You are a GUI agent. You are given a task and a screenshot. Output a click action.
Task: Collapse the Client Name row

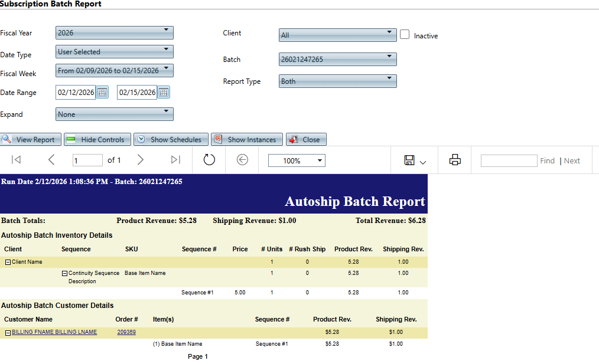[x=8, y=262]
